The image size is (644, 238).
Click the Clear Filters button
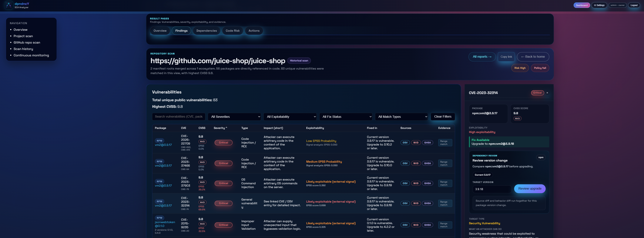pos(442,116)
